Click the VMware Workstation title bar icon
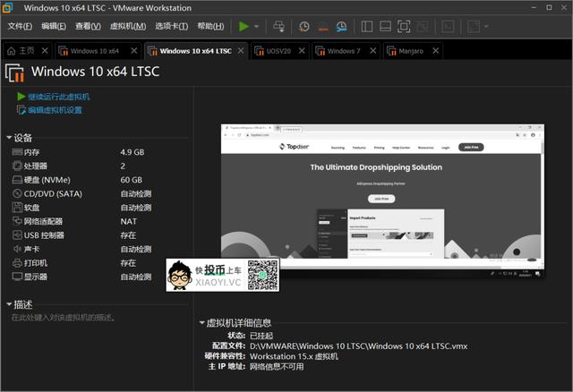This screenshot has width=573, height=392. point(8,8)
